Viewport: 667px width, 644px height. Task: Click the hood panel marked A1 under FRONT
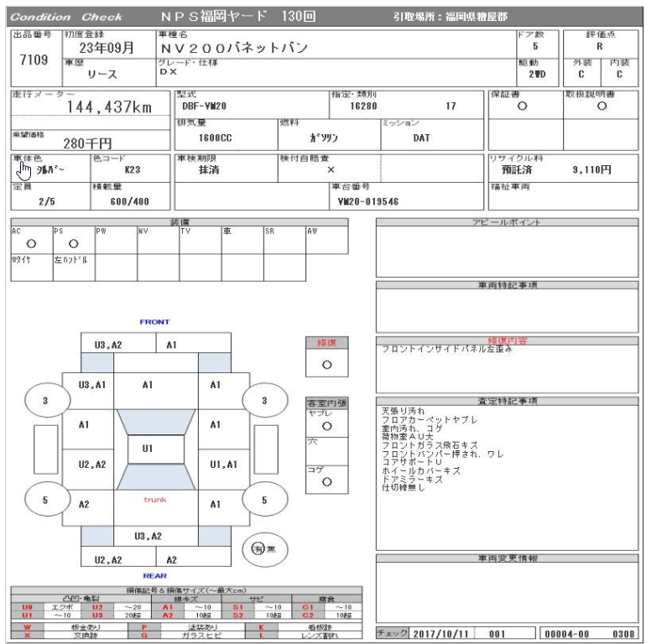[x=172, y=343]
